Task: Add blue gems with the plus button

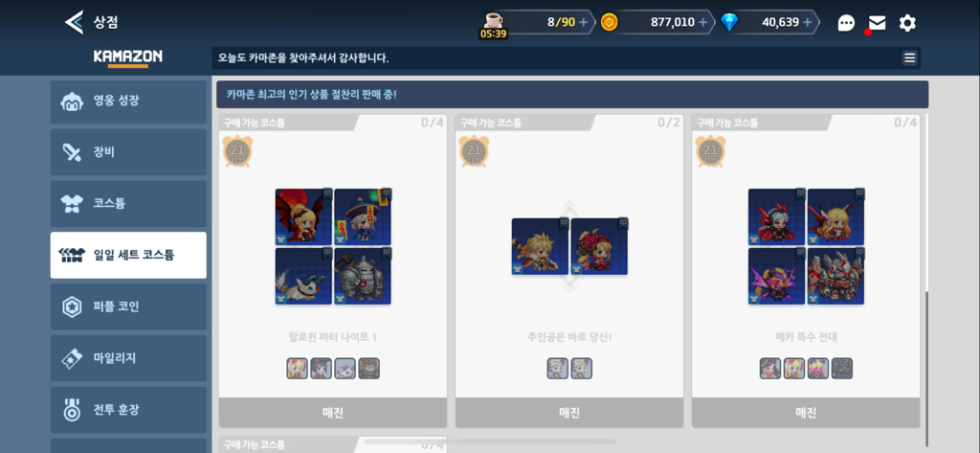Action: tap(807, 23)
